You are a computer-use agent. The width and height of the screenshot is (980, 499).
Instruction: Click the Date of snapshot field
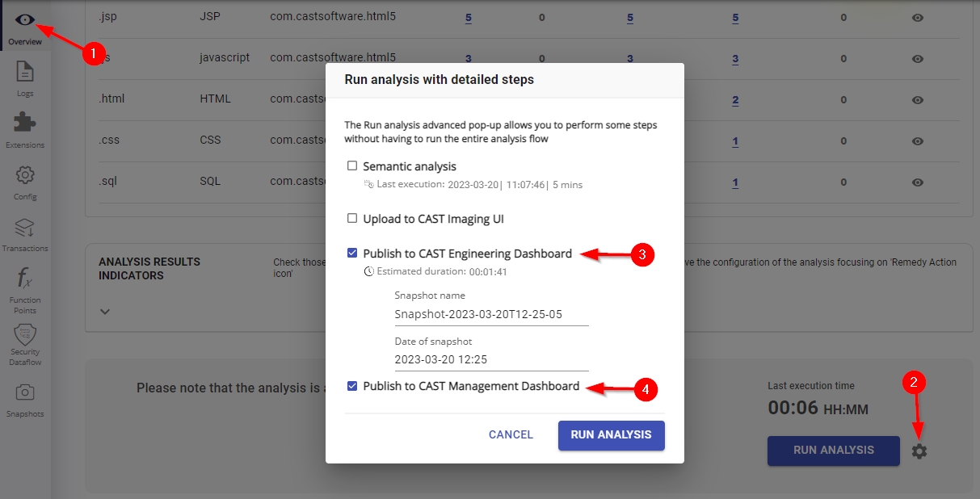(x=491, y=359)
